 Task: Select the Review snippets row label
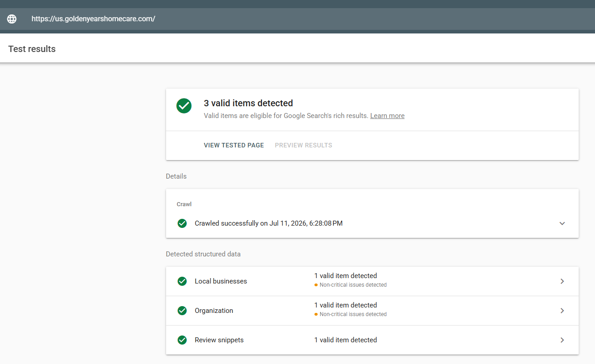[219, 340]
